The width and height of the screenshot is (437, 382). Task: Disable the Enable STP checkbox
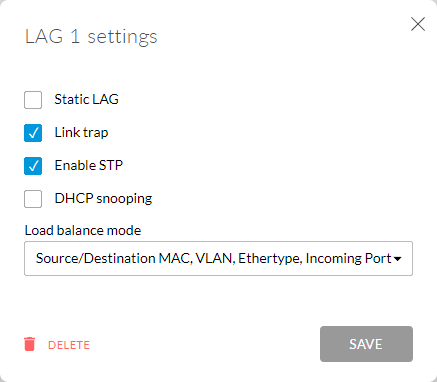[33, 166]
